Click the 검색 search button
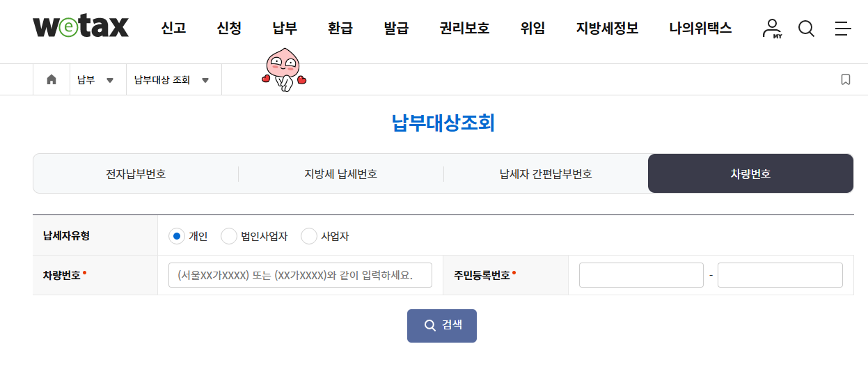This screenshot has height=367, width=868. (x=442, y=325)
